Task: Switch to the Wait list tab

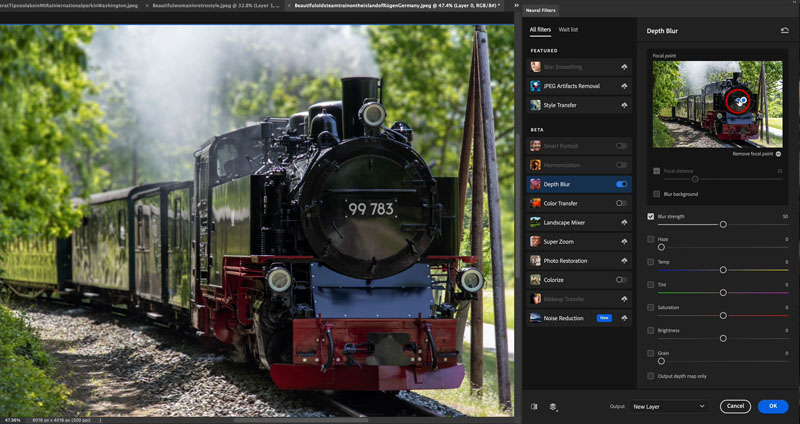Action: [x=568, y=30]
